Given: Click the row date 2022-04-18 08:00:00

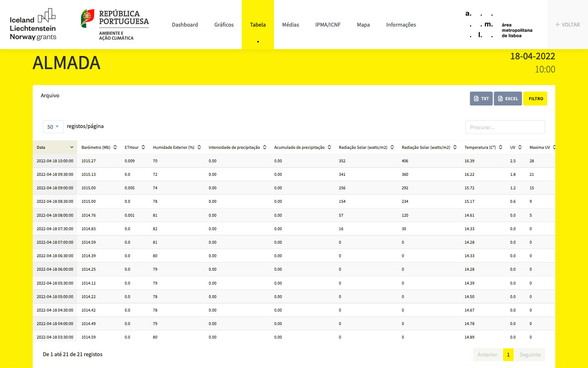Looking at the screenshot, I should (x=55, y=215).
